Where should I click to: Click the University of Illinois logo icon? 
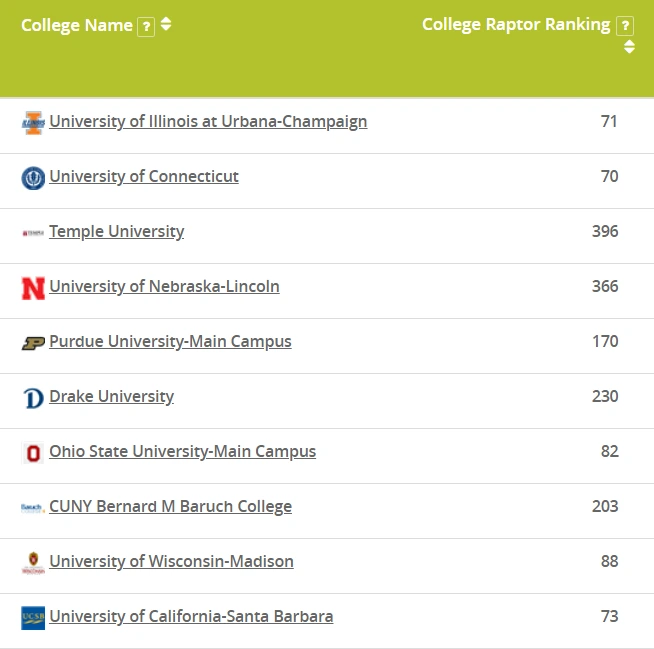click(33, 123)
